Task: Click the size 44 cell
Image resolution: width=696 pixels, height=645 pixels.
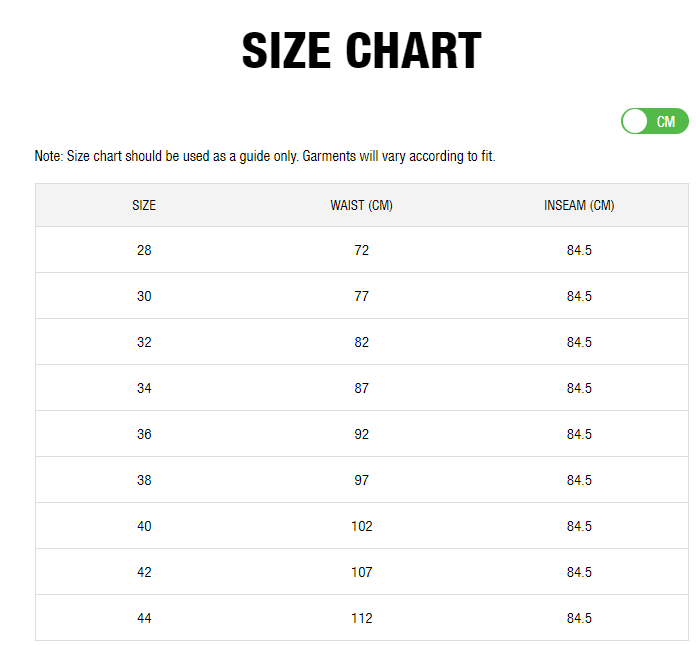Action: [144, 618]
